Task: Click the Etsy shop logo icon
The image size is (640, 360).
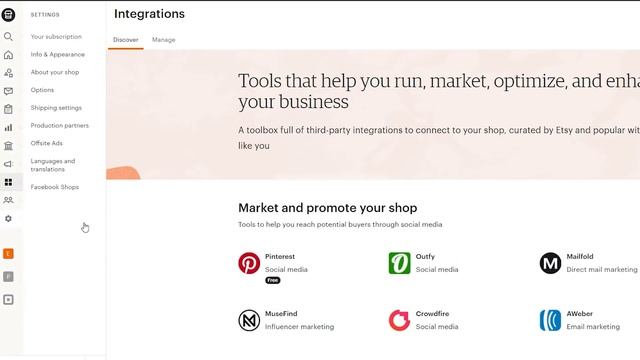Action: pos(8,15)
